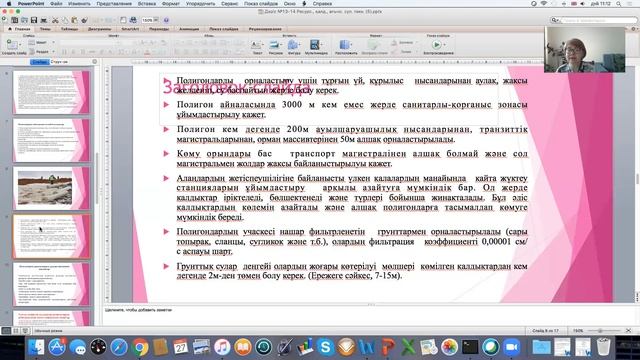Click the Фигура (Shape) insert icon
The height and width of the screenshot is (360, 640).
[293, 44]
